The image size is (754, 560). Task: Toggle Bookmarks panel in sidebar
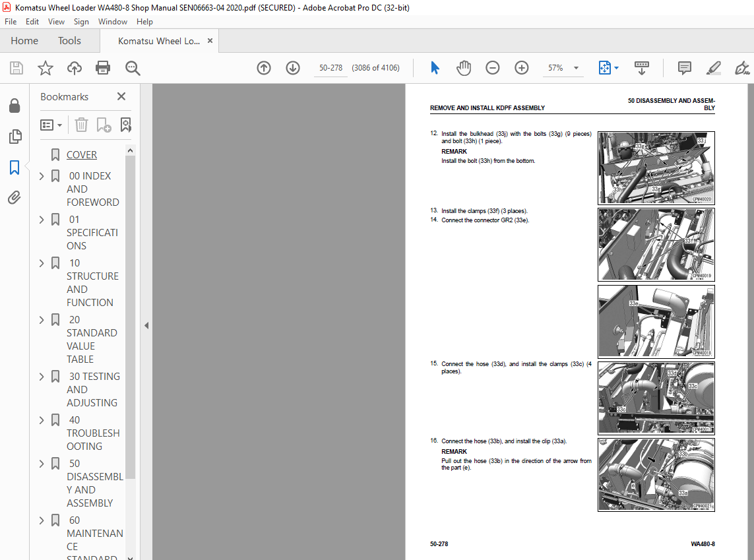tap(15, 168)
